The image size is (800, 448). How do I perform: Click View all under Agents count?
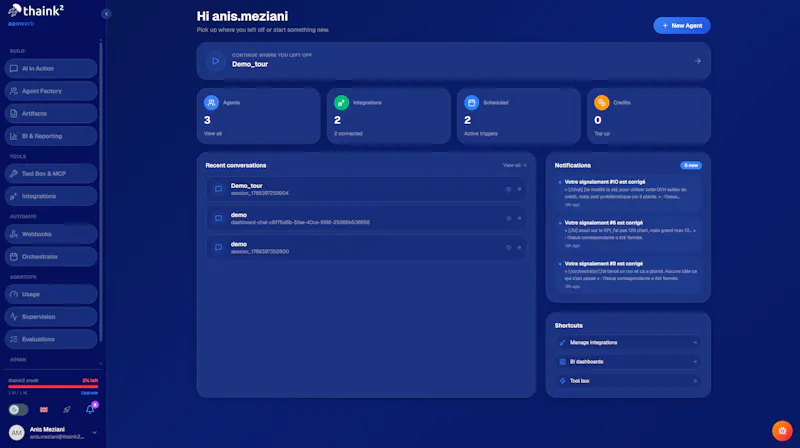[x=213, y=134]
